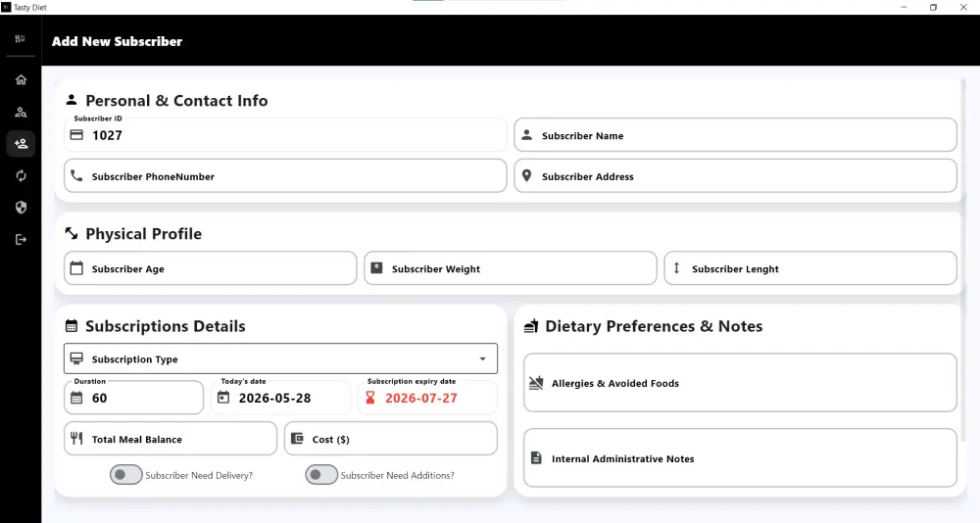Image resolution: width=980 pixels, height=523 pixels.
Task: Click the Add New Subscriber header title
Action: tap(117, 41)
